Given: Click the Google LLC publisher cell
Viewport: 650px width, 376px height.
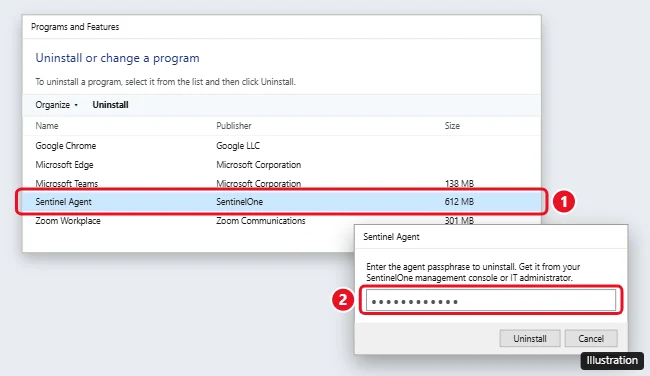Looking at the screenshot, I should pyautogui.click(x=238, y=146).
